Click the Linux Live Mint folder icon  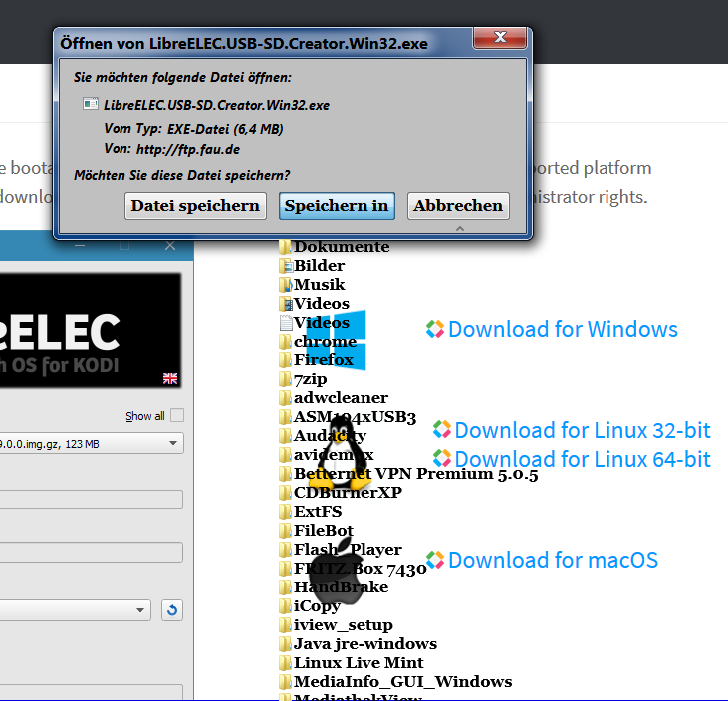click(x=285, y=663)
